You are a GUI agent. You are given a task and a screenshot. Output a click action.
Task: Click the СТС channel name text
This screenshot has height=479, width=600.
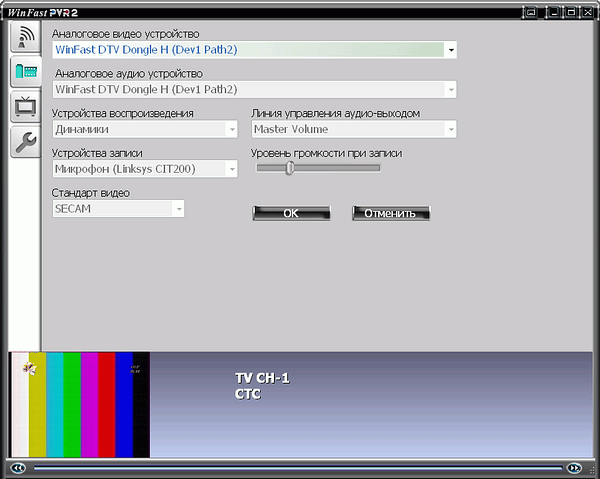[x=248, y=394]
